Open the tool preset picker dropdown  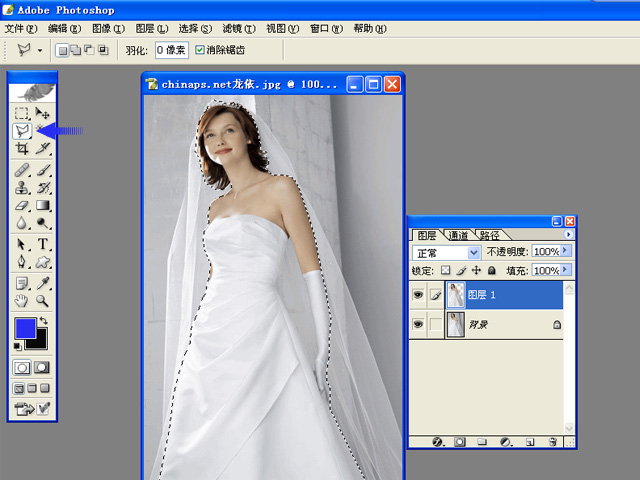(40, 50)
